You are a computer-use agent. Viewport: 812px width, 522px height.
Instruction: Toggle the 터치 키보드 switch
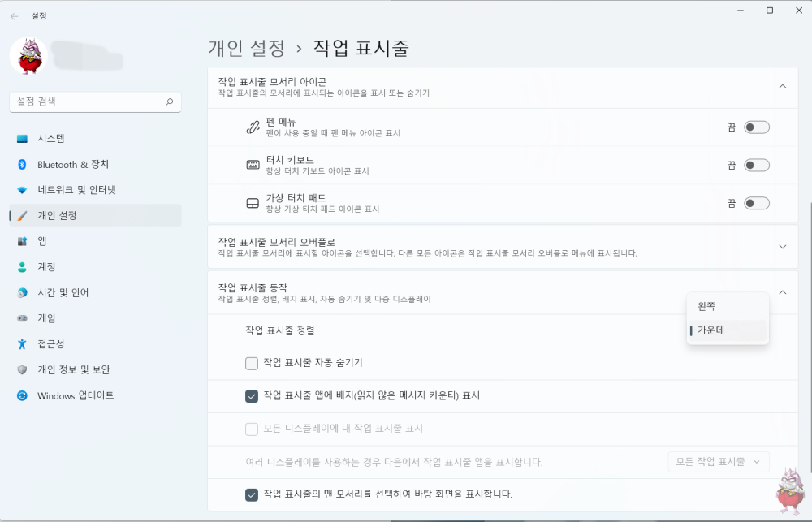point(757,165)
